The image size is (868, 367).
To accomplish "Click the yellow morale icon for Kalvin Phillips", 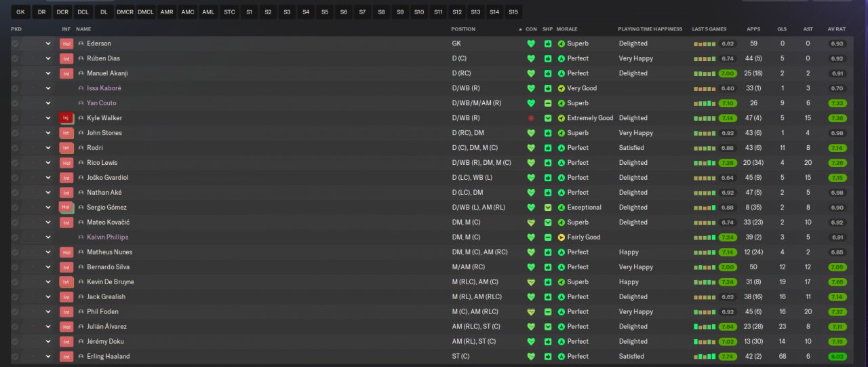I will coord(561,237).
